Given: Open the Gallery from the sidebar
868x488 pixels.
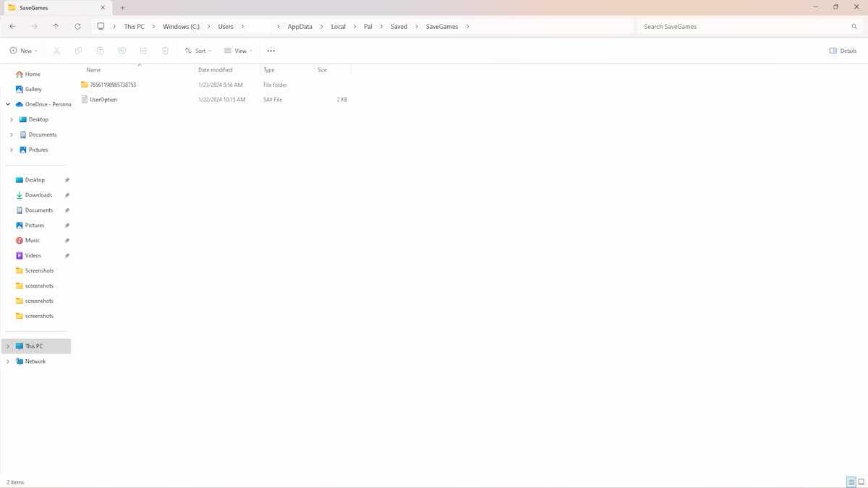Looking at the screenshot, I should coord(33,89).
